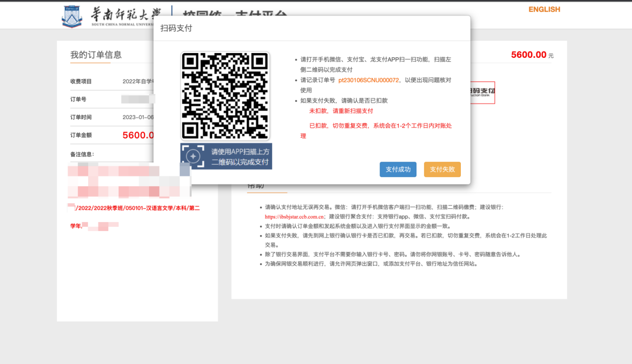
Task: Switch language via the ENGLISH link
Action: [544, 10]
